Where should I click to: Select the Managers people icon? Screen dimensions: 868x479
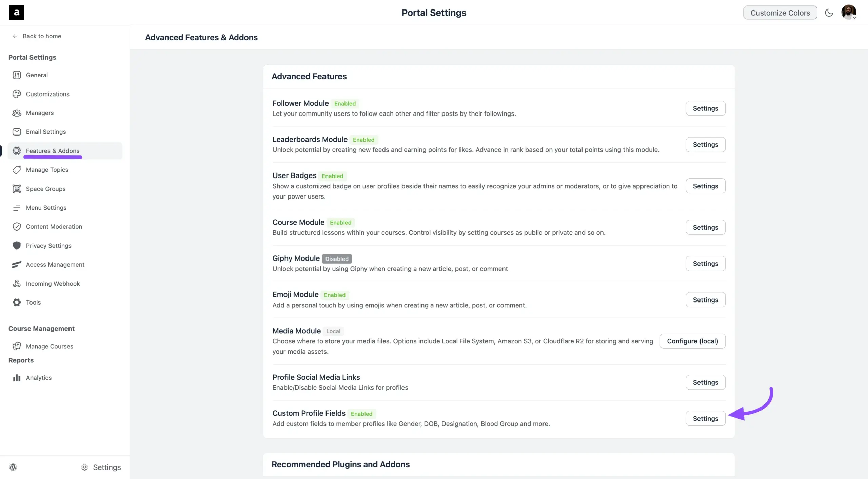point(17,113)
